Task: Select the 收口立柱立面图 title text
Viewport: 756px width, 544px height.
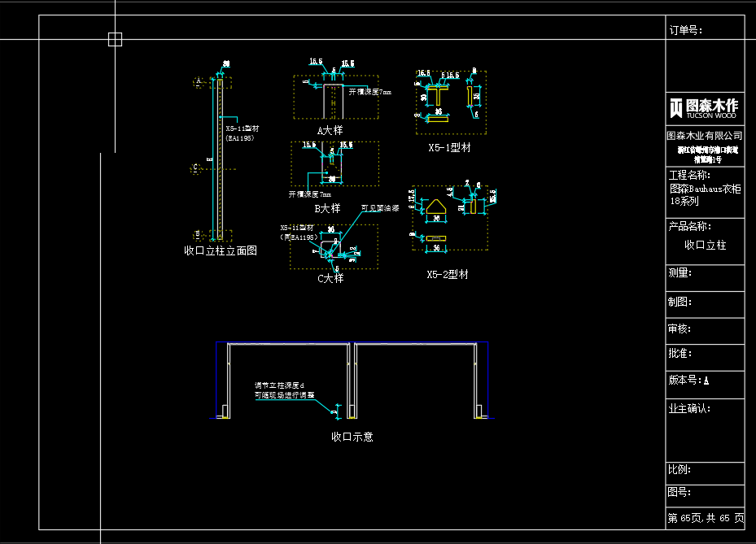Action: [221, 251]
